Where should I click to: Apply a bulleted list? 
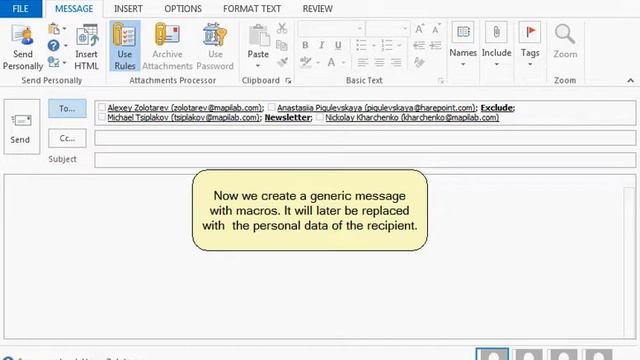tap(361, 45)
